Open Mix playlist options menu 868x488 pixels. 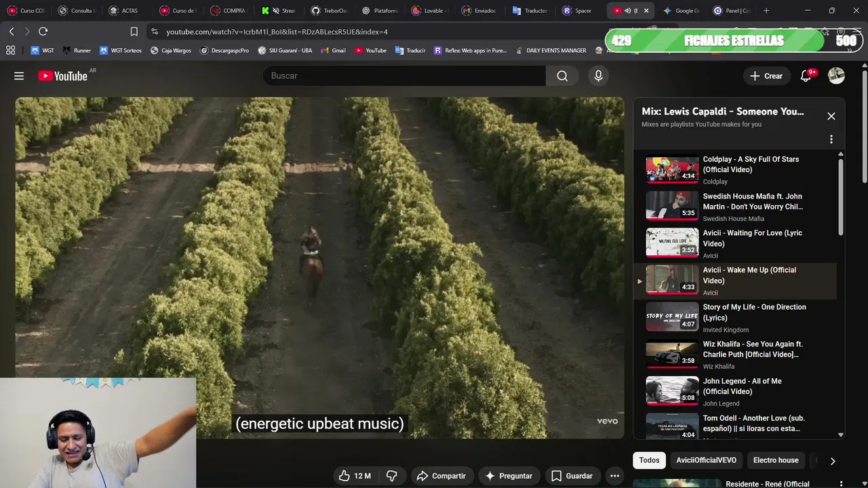pos(831,139)
